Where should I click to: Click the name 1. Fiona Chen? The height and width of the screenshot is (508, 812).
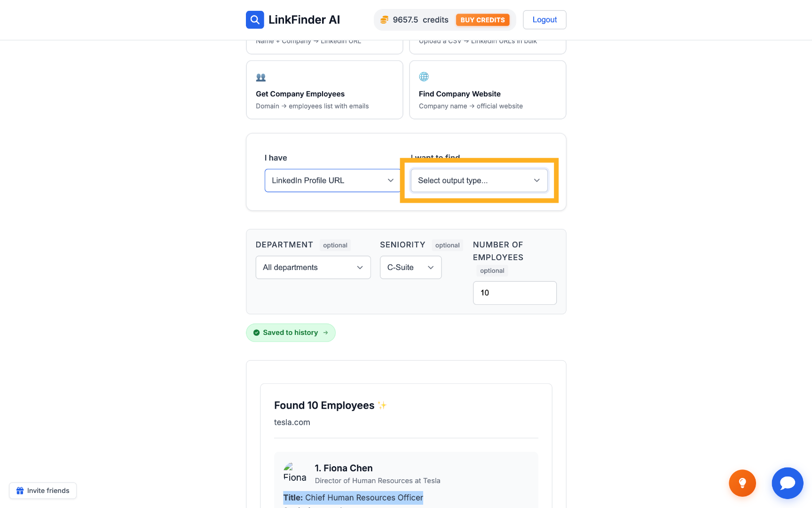coord(344,468)
